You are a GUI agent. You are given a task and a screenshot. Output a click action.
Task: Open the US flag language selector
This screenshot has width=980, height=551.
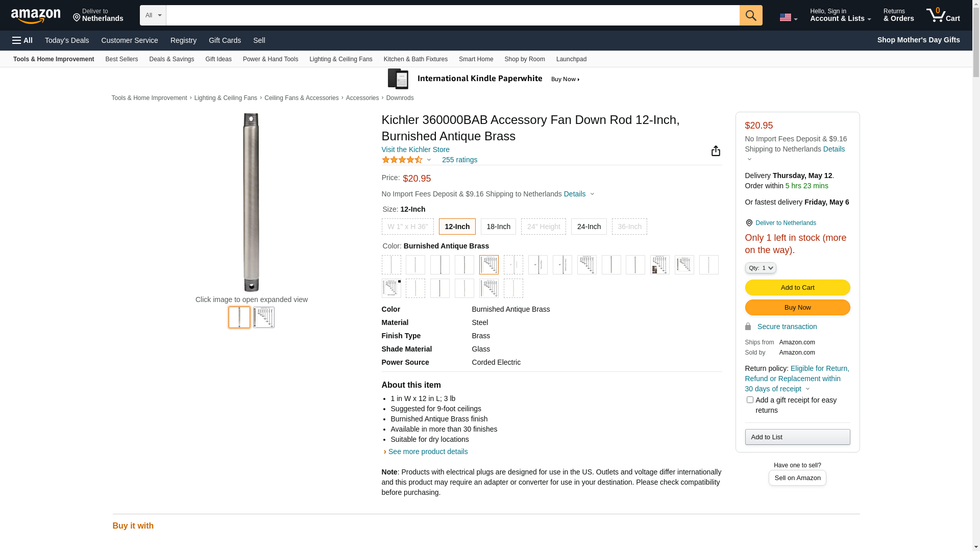pyautogui.click(x=788, y=17)
